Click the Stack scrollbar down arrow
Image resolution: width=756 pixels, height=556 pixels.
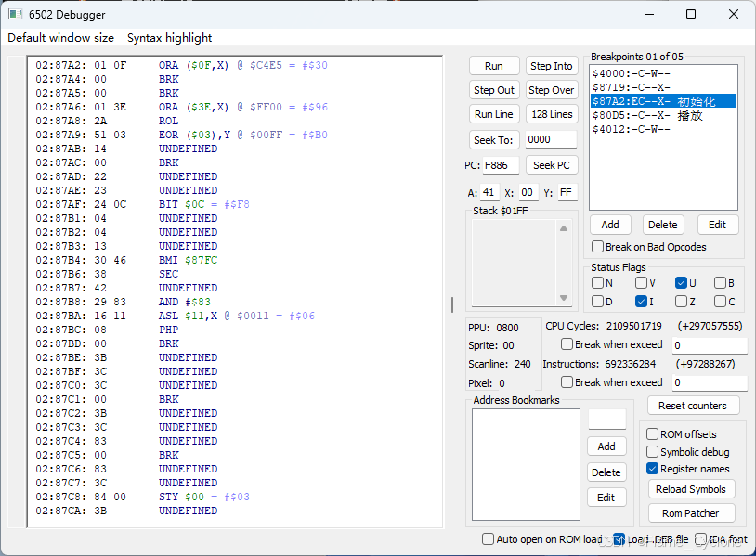pyautogui.click(x=564, y=298)
